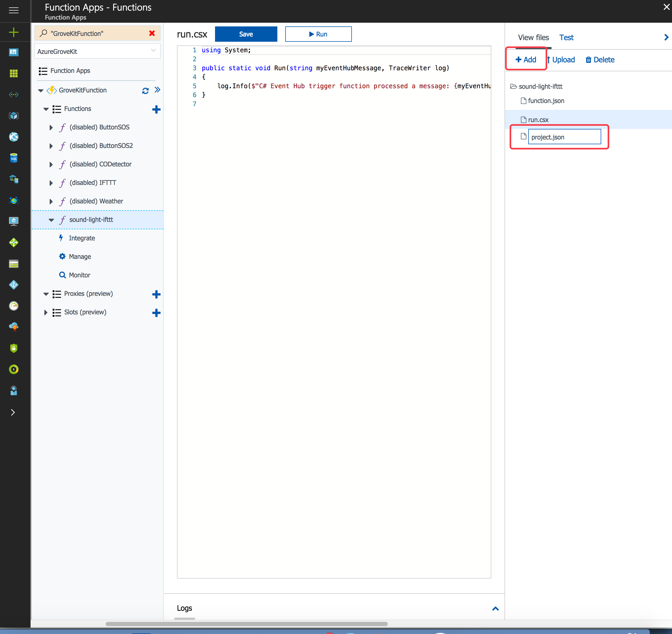Add a proxy with Proxies plus icon
This screenshot has height=634, width=672.
[x=156, y=294]
